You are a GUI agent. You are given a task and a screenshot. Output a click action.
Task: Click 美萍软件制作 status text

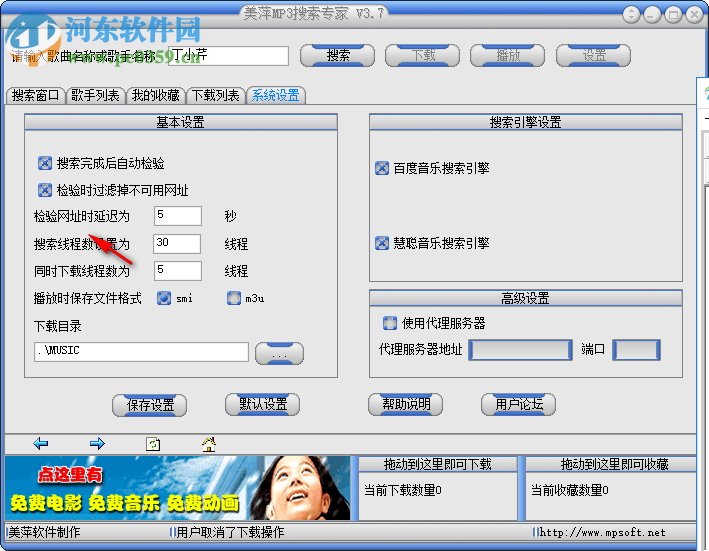pos(44,532)
